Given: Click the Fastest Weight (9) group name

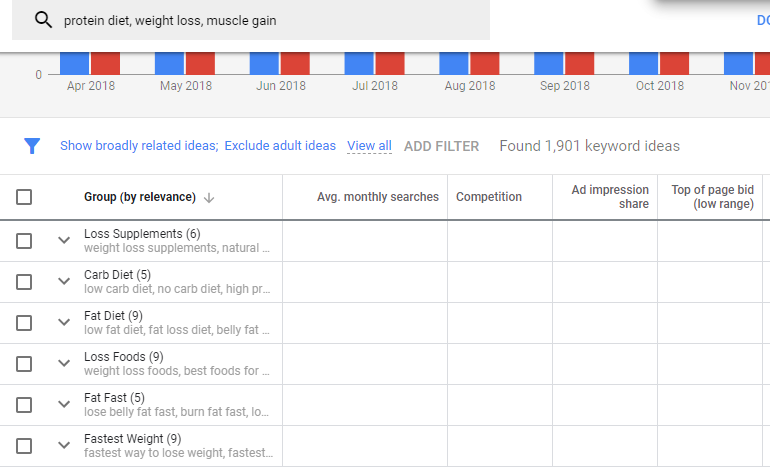Looking at the screenshot, I should pos(133,439).
